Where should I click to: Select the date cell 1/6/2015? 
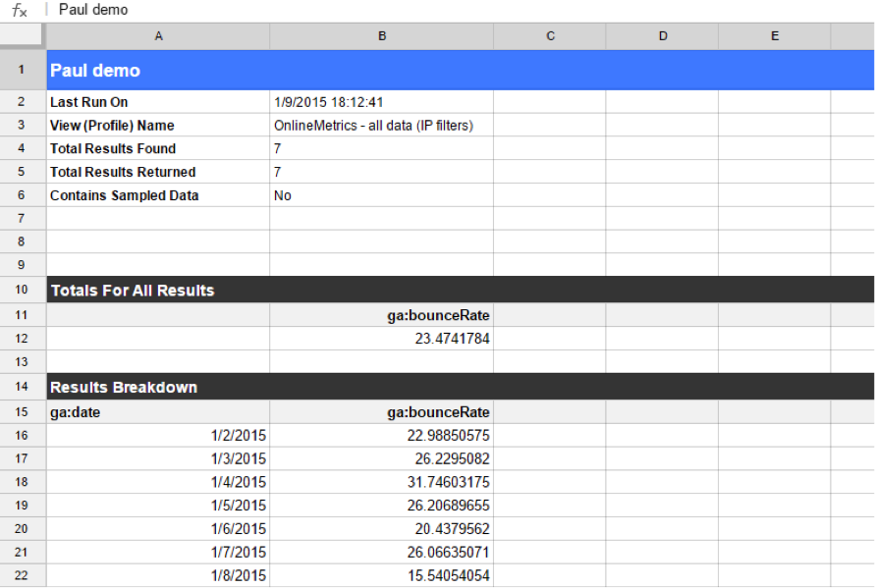tap(158, 529)
